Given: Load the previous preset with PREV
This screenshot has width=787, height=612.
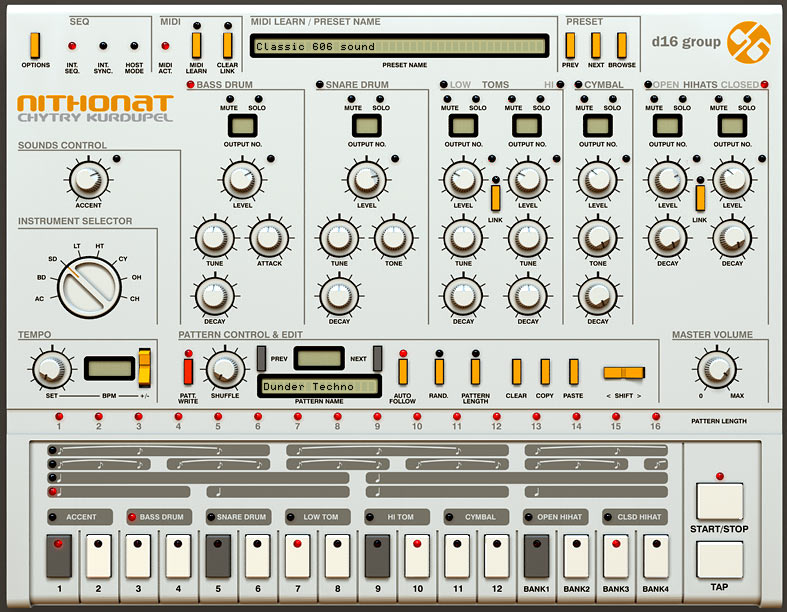Looking at the screenshot, I should click(570, 46).
